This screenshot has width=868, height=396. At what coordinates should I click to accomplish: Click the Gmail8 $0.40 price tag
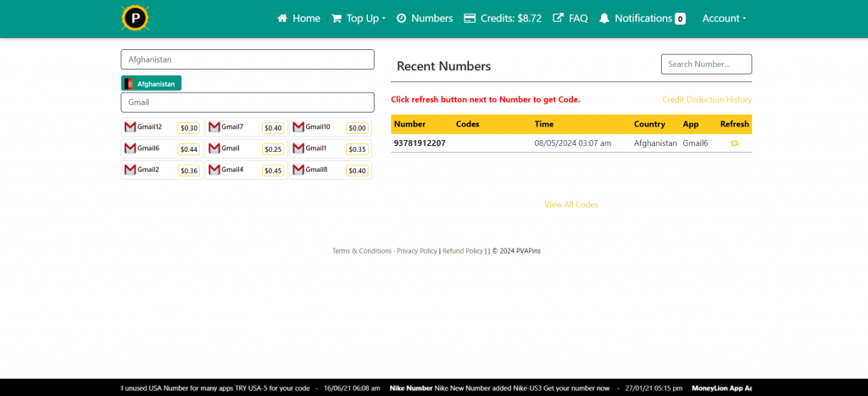(358, 170)
